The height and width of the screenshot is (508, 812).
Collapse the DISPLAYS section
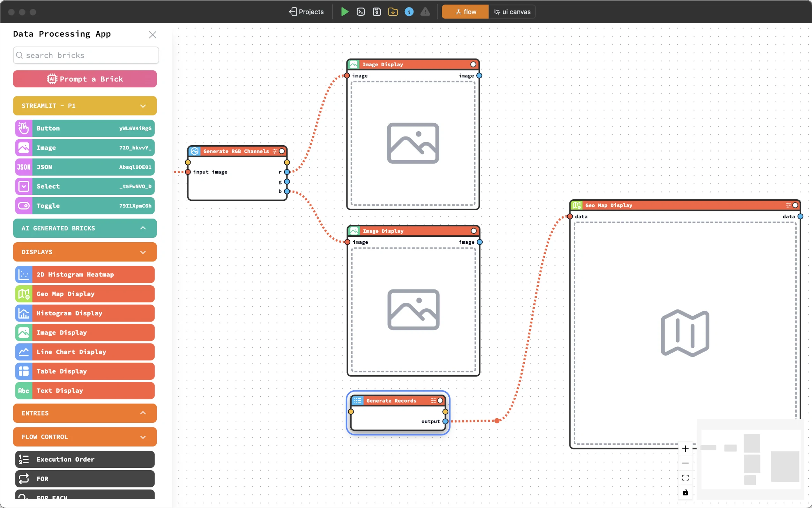pyautogui.click(x=143, y=252)
